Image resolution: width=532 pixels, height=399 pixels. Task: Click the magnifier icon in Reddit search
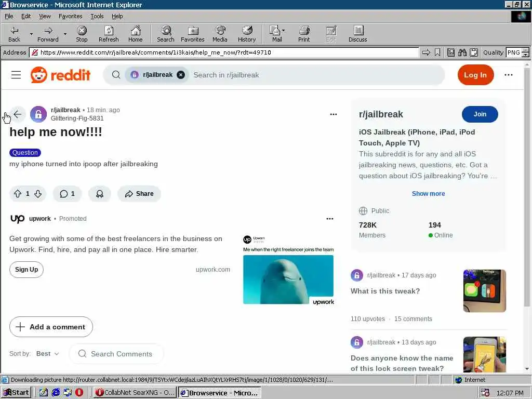tap(116, 75)
